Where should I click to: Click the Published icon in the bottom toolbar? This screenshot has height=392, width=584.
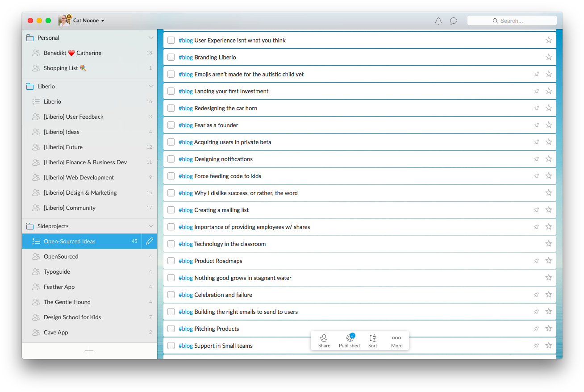[349, 341]
